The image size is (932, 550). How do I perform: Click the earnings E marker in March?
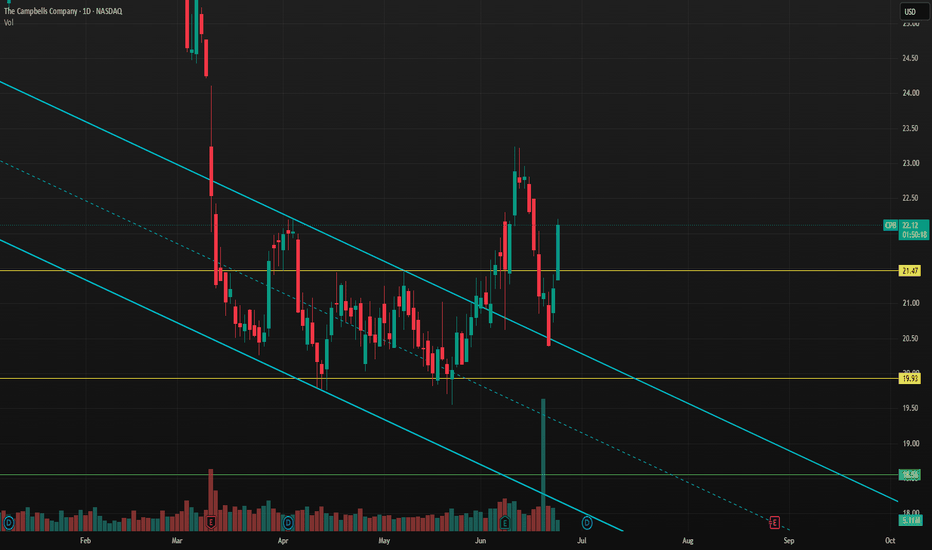210,523
